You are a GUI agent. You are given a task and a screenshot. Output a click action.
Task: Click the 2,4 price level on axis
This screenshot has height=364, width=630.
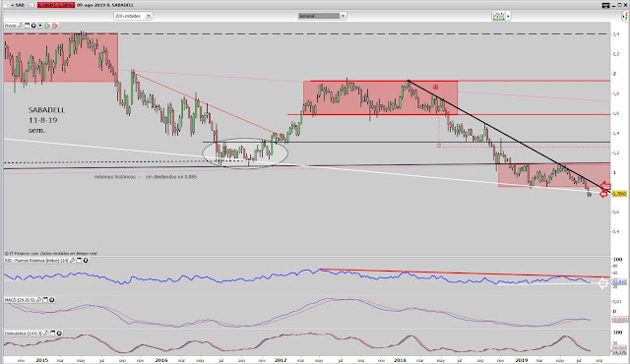pos(616,34)
